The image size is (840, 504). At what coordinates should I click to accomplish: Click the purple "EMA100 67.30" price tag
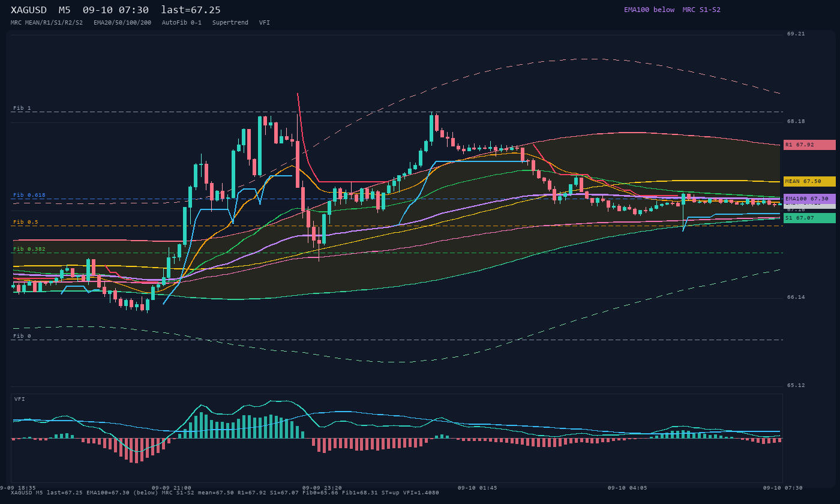(809, 199)
